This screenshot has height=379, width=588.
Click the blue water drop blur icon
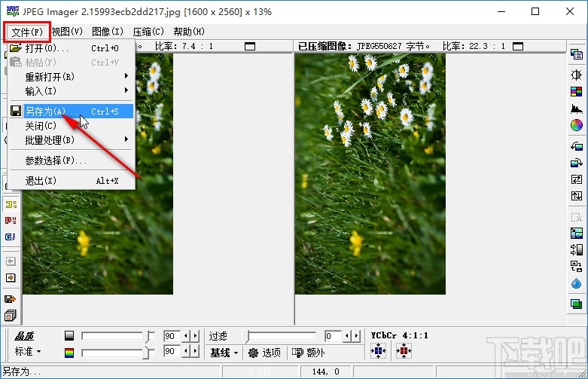point(577,283)
